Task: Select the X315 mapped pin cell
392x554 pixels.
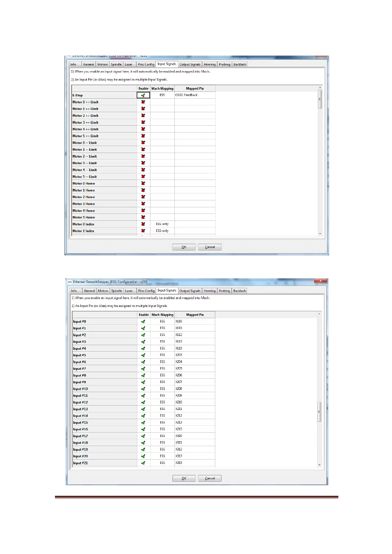Action: click(195, 463)
